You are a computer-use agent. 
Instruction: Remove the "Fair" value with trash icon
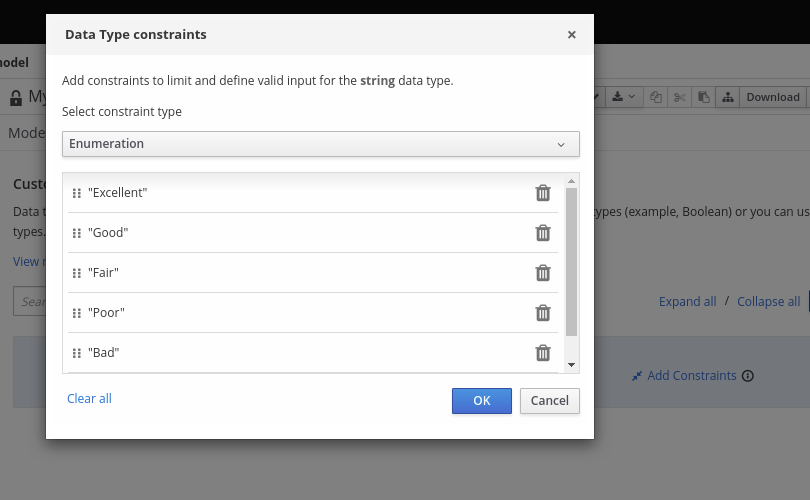pos(543,273)
